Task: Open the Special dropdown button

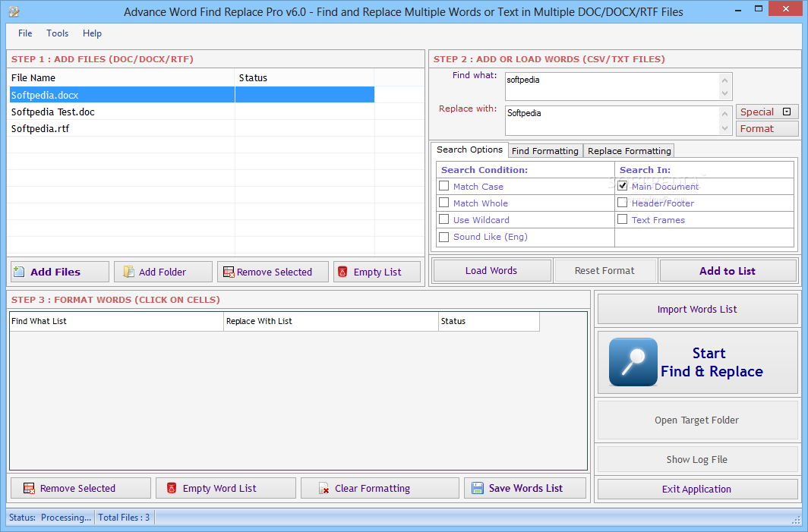Action: [x=767, y=112]
